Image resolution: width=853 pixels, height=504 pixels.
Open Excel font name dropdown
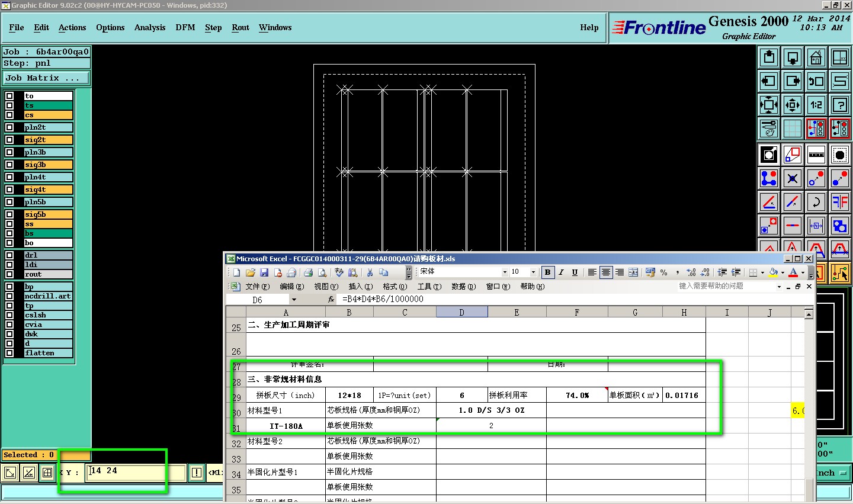point(505,272)
